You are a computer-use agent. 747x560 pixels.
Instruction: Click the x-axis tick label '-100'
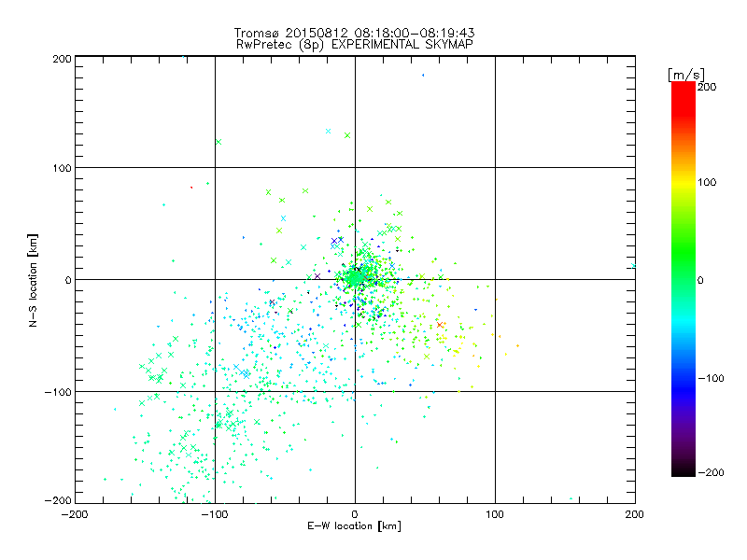point(215,514)
